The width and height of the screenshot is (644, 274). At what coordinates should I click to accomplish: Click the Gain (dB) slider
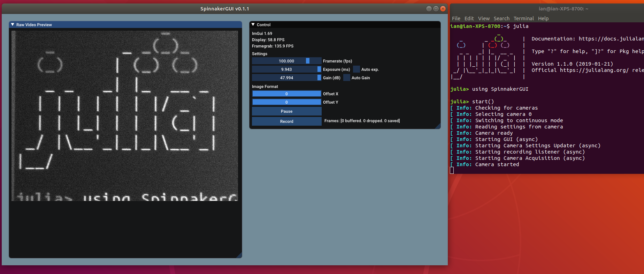coord(286,78)
